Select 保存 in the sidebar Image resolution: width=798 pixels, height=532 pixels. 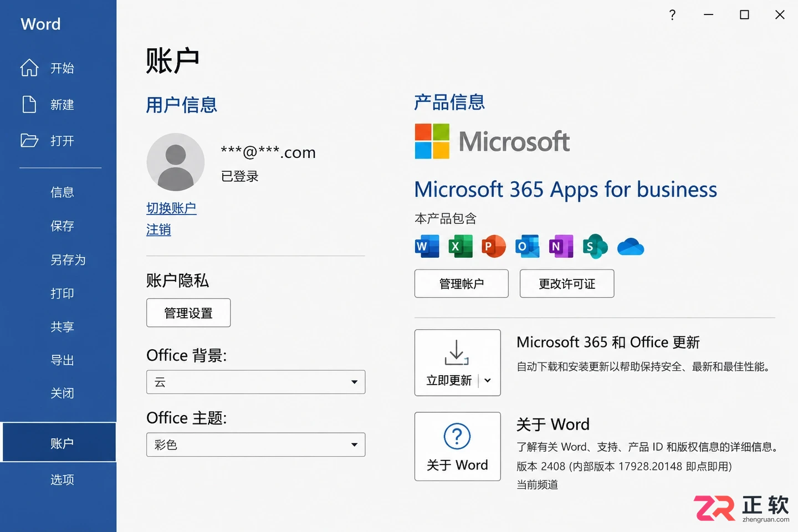click(x=62, y=226)
